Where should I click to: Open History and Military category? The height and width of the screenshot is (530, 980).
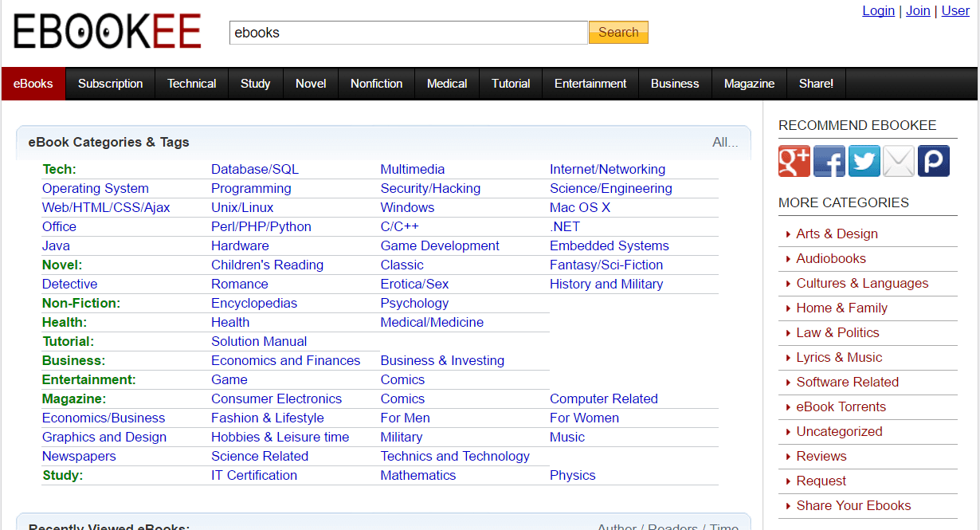coord(606,284)
